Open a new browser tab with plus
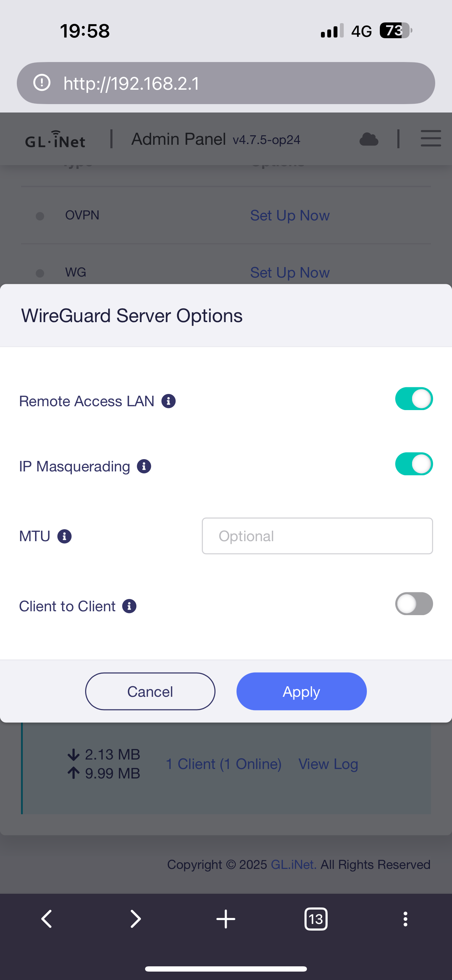Screen dimensions: 452x980 (226, 919)
